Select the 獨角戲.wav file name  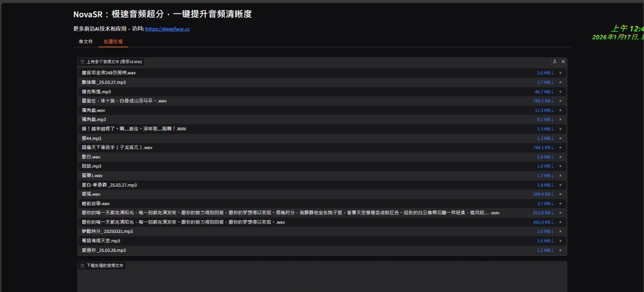click(x=93, y=110)
